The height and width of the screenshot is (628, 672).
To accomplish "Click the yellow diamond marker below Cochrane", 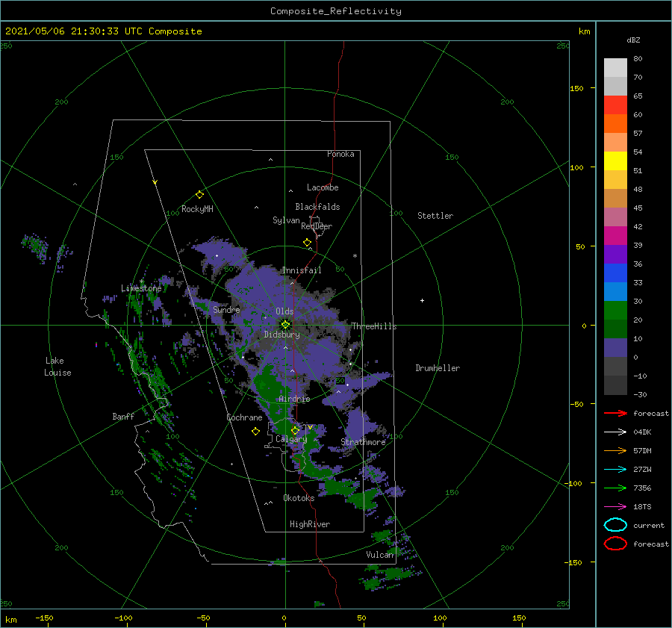I will coord(255,432).
